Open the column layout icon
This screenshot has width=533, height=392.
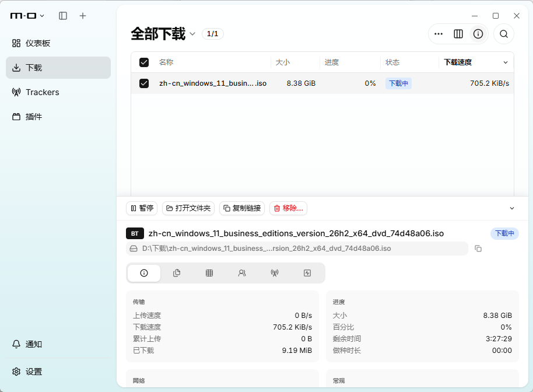click(x=458, y=34)
